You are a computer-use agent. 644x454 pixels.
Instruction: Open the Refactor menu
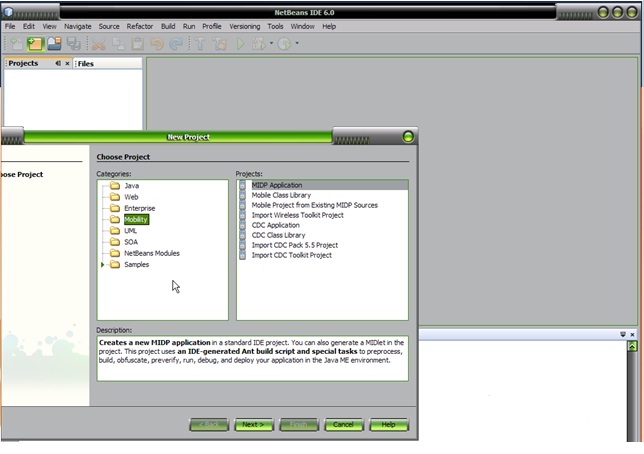(140, 26)
